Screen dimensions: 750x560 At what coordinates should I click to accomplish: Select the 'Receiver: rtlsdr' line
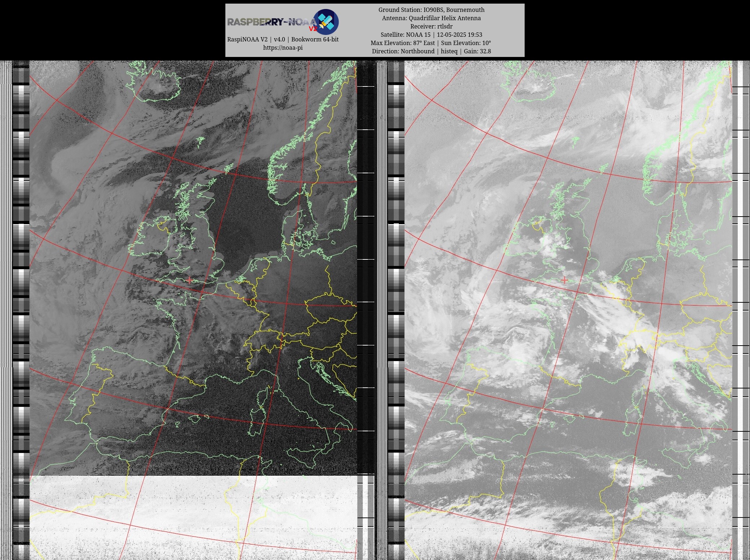(431, 26)
